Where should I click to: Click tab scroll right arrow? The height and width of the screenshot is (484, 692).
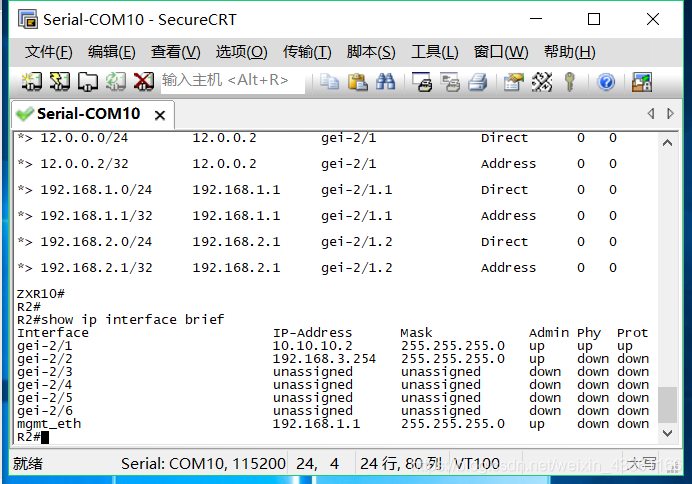[670, 113]
